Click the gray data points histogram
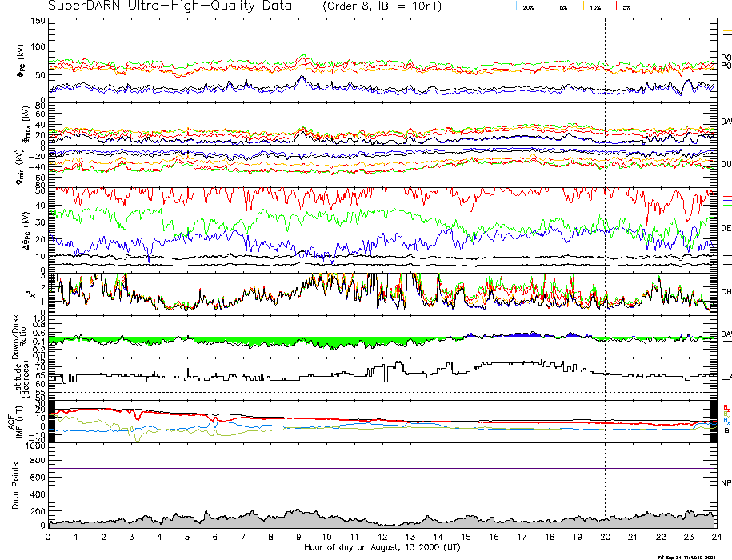This screenshot has height=560, width=732. (320, 522)
